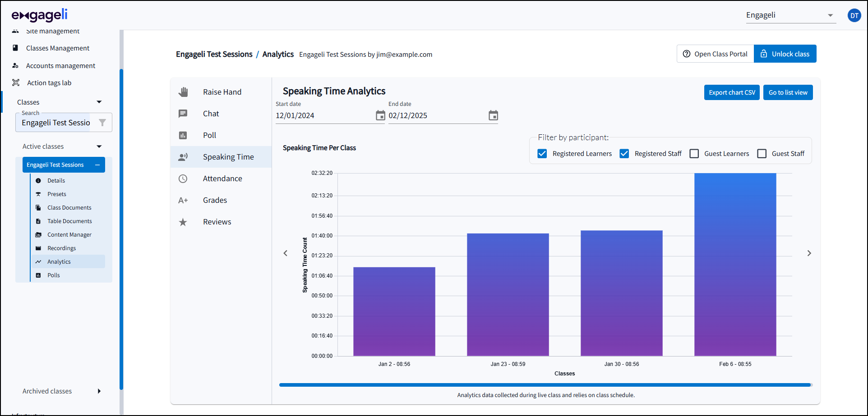This screenshot has width=868, height=416.
Task: Click the Analytics trend line icon
Action: pyautogui.click(x=38, y=261)
